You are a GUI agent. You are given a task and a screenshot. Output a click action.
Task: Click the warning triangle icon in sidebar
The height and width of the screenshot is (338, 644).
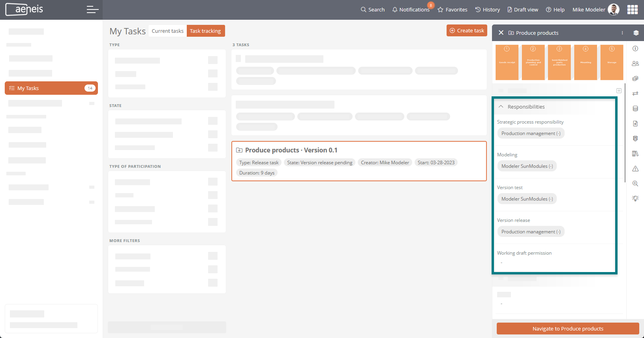[635, 169]
